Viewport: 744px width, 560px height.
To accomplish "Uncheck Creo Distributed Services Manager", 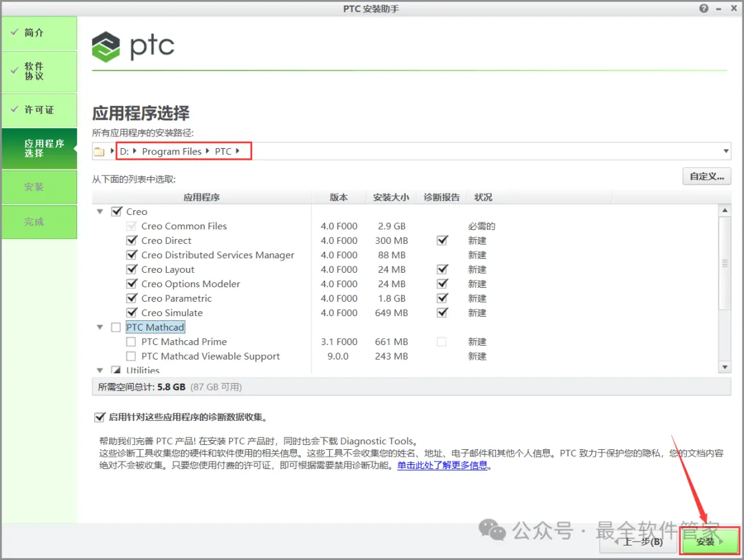I will click(x=132, y=255).
